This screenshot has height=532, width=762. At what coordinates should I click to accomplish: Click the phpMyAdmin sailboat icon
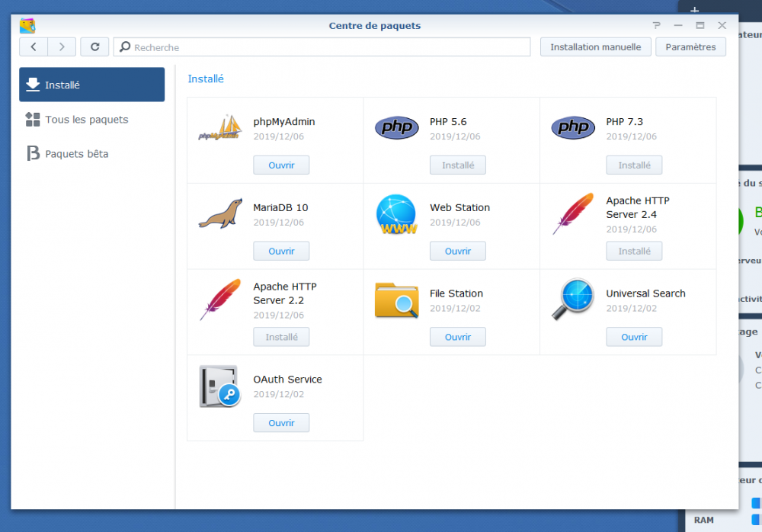(x=220, y=128)
